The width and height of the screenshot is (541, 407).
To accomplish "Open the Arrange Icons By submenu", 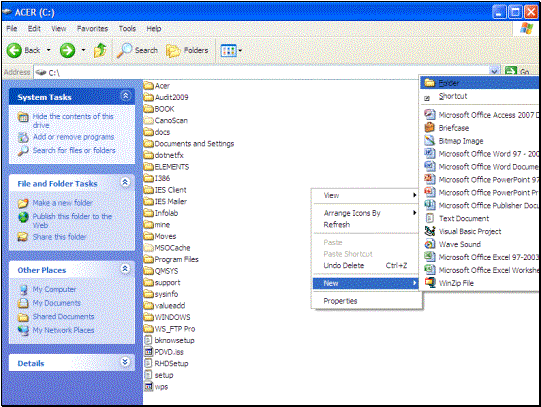I will click(x=366, y=213).
